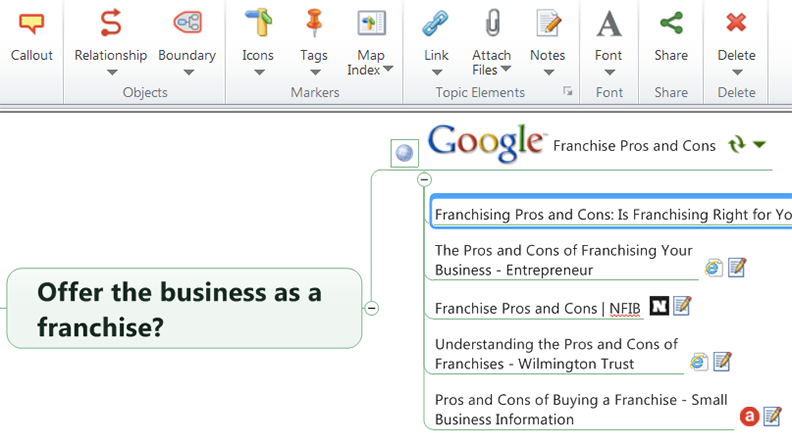The width and height of the screenshot is (792, 444).
Task: Click the Attach Files paperclip icon
Action: click(491, 23)
